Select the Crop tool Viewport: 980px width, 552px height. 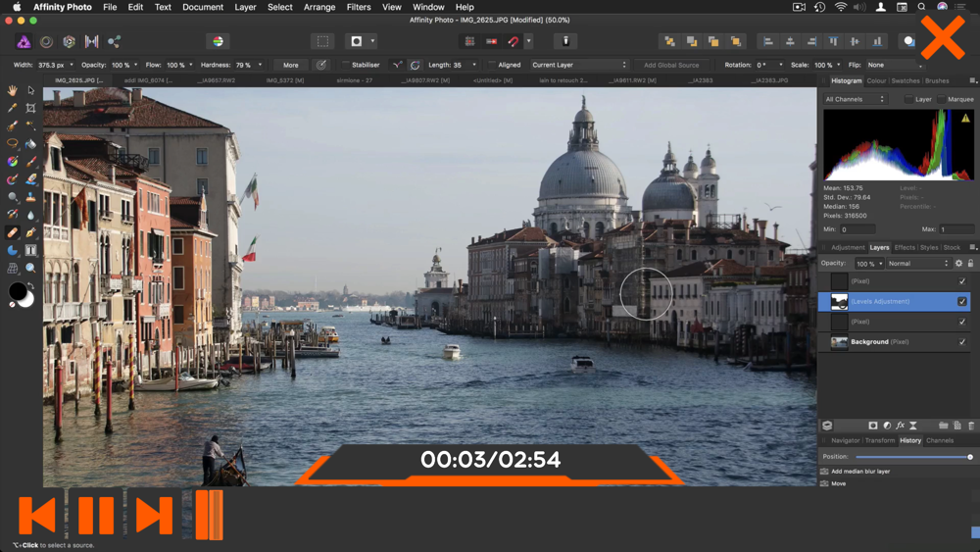(x=30, y=108)
